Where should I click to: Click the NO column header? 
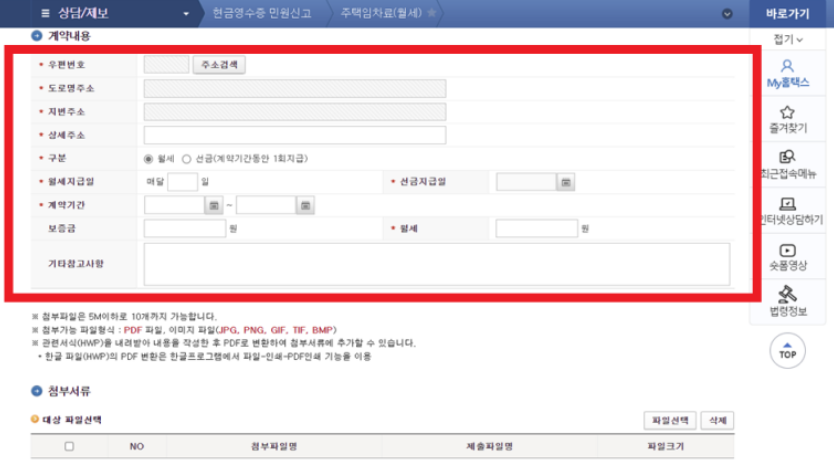137,446
